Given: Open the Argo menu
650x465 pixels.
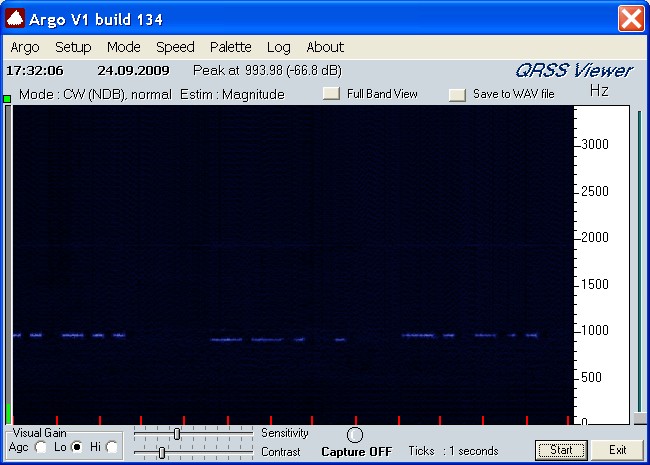Looking at the screenshot, I should pos(25,47).
